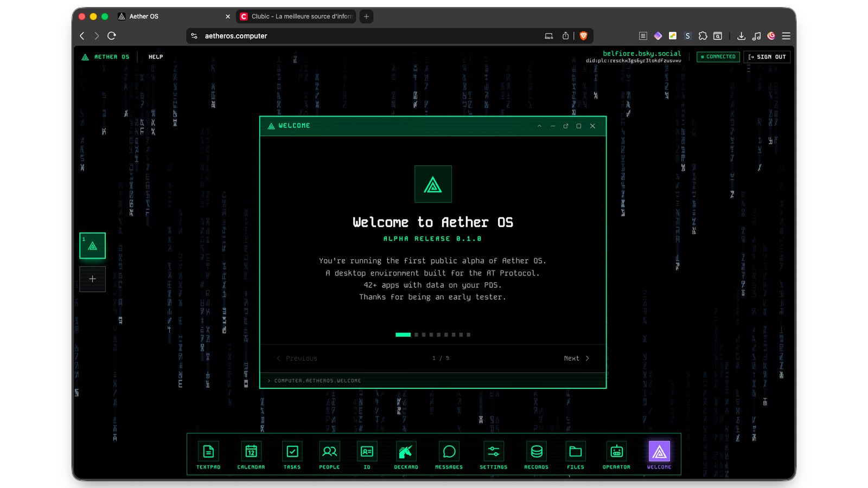Click the Welcome window title text
Image resolution: width=868 pixels, height=488 pixels.
tap(294, 126)
